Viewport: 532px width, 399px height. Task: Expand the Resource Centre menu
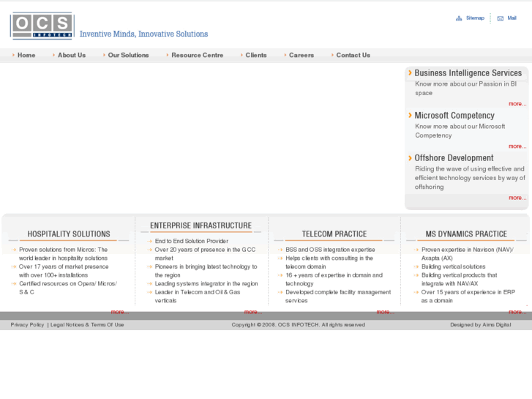pyautogui.click(x=197, y=55)
